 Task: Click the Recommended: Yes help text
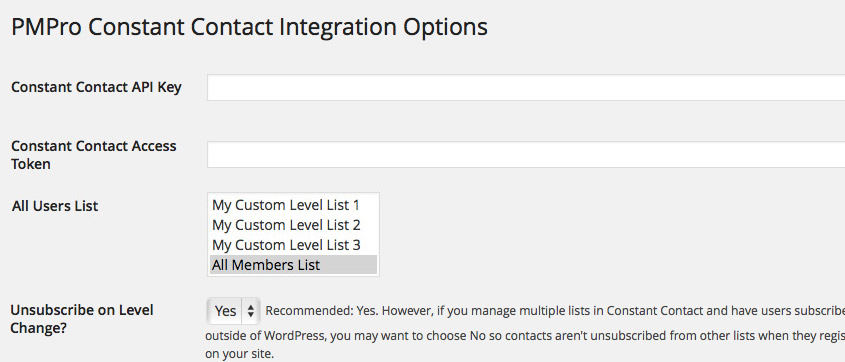click(525, 332)
